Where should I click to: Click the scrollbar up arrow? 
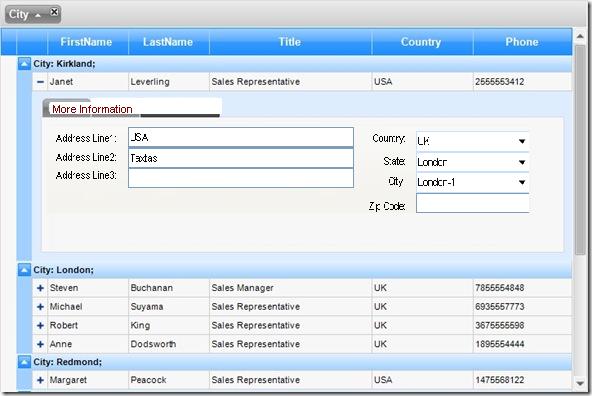pyautogui.click(x=580, y=37)
